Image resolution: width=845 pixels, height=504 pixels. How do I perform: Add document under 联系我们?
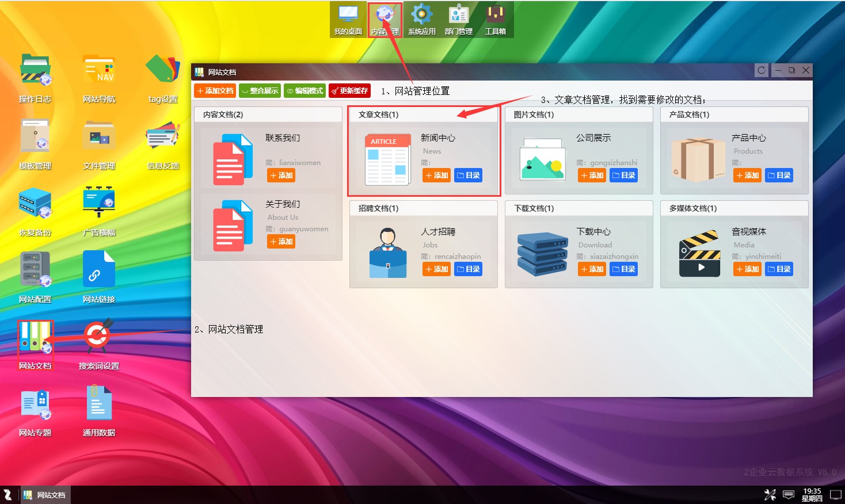[x=281, y=175]
